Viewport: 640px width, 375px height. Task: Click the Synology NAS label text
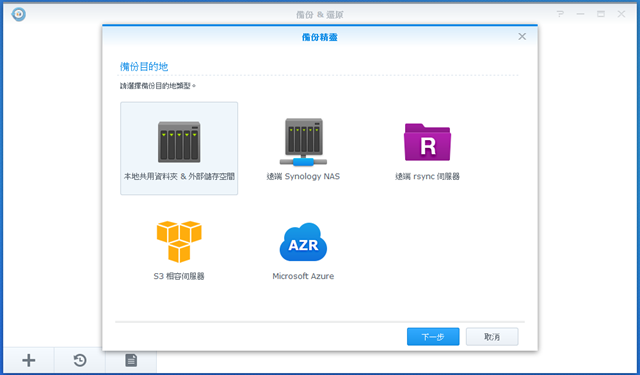303,177
